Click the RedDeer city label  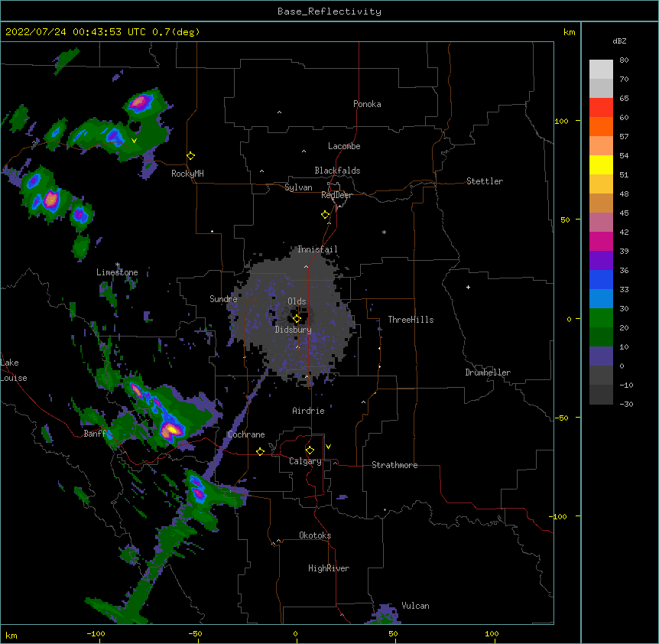[336, 195]
